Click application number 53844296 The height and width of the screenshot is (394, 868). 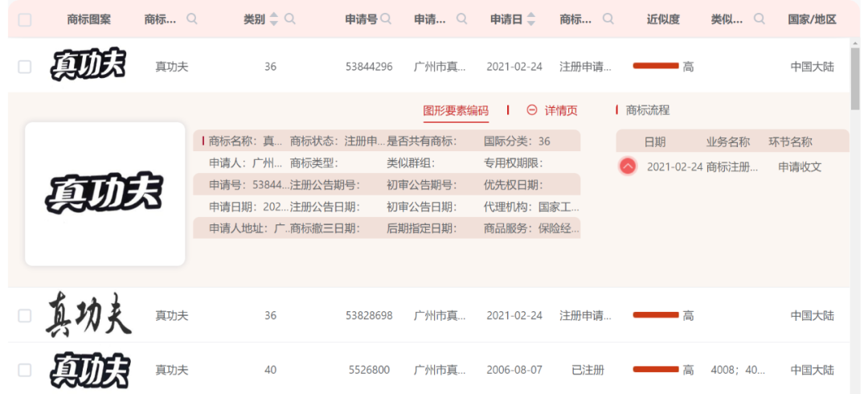[369, 67]
